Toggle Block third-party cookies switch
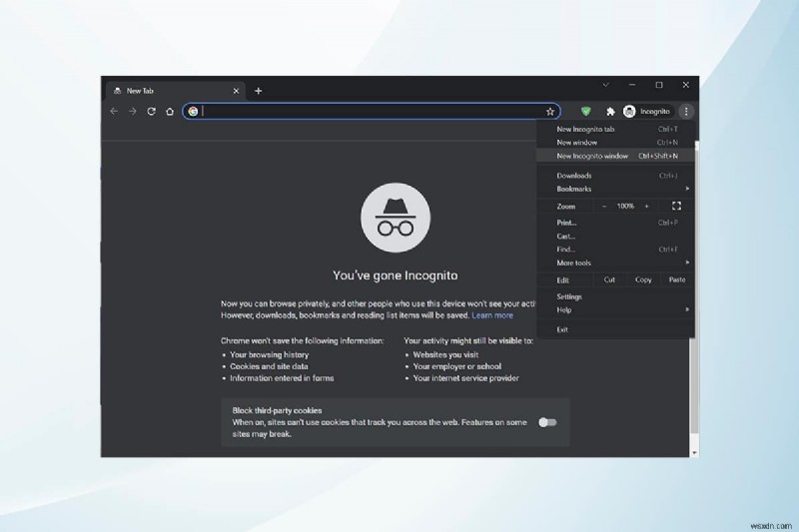The width and height of the screenshot is (799, 532). (547, 422)
